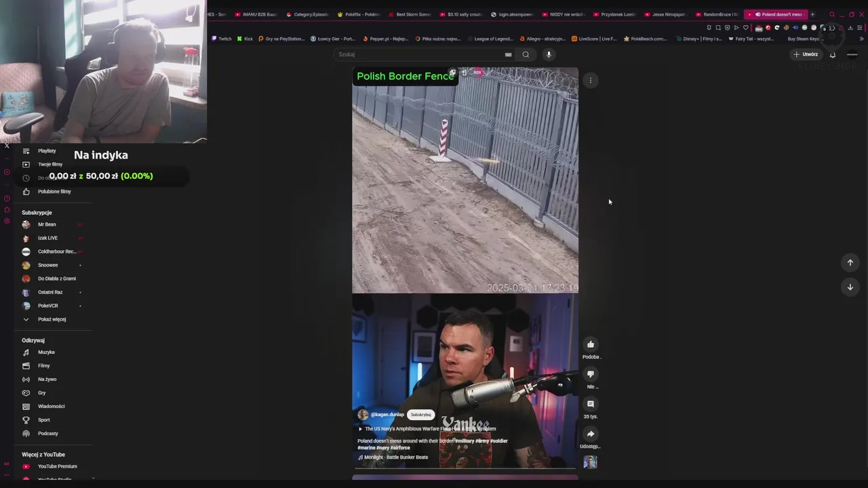
Task: Switch to Category:Episode browser tab
Action: click(x=307, y=14)
